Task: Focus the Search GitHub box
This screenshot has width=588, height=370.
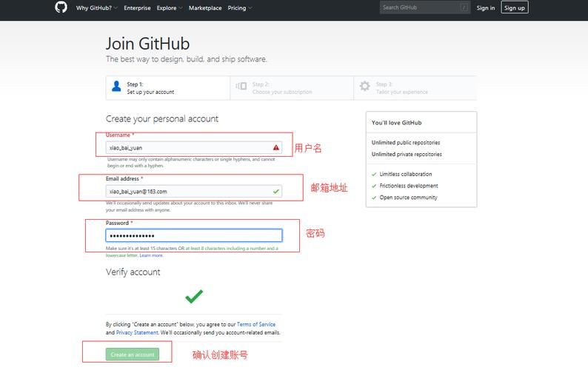Action: point(425,7)
